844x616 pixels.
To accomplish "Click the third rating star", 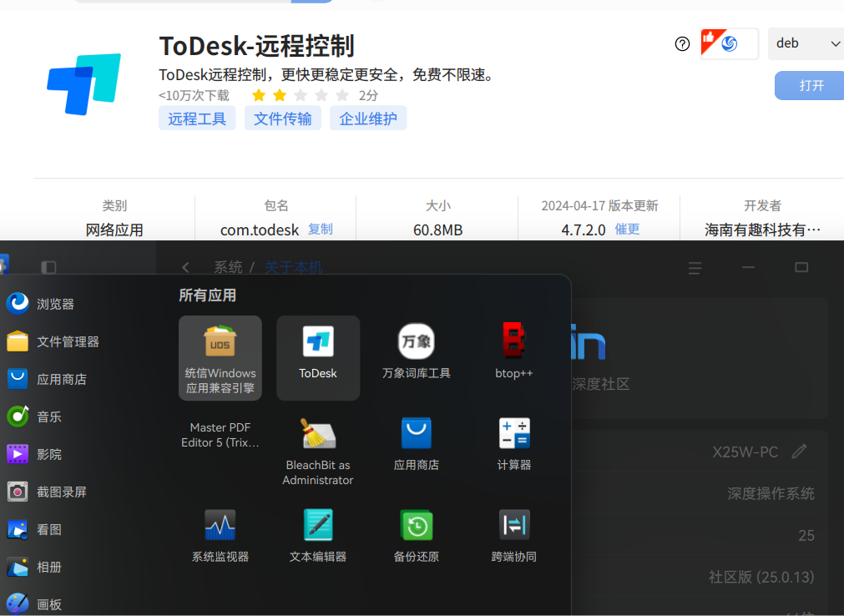I will pos(300,95).
